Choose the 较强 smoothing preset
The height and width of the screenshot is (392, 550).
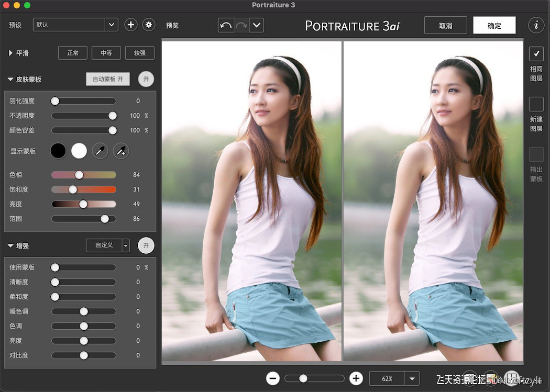140,53
